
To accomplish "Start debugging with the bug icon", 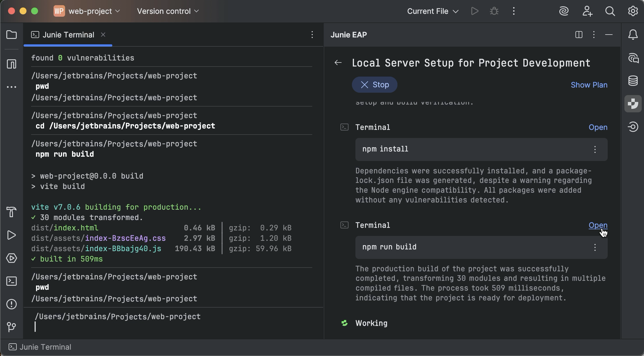I will [x=494, y=11].
